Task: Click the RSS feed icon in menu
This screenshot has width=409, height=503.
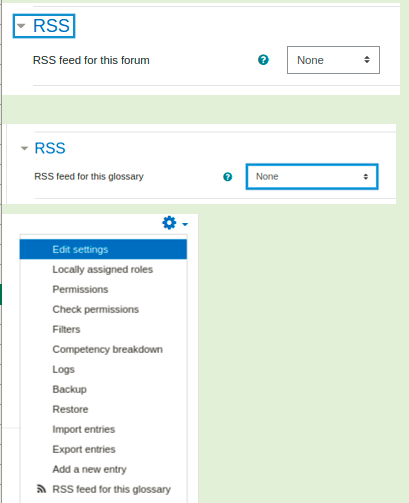Action: 41,489
